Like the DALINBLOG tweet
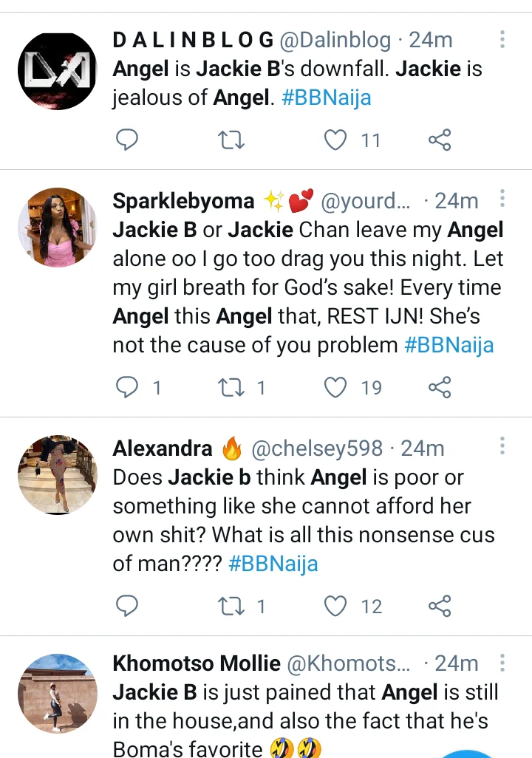Viewport: 532px width, 758px height. (x=336, y=140)
